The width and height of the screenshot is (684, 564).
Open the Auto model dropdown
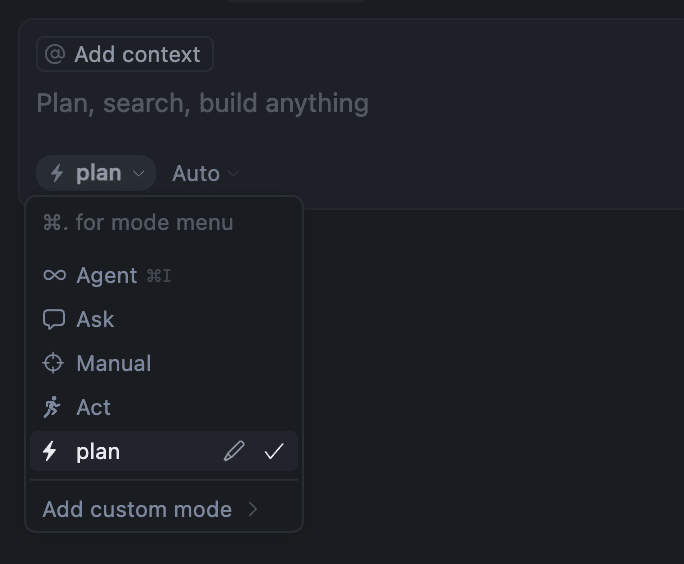tap(205, 174)
